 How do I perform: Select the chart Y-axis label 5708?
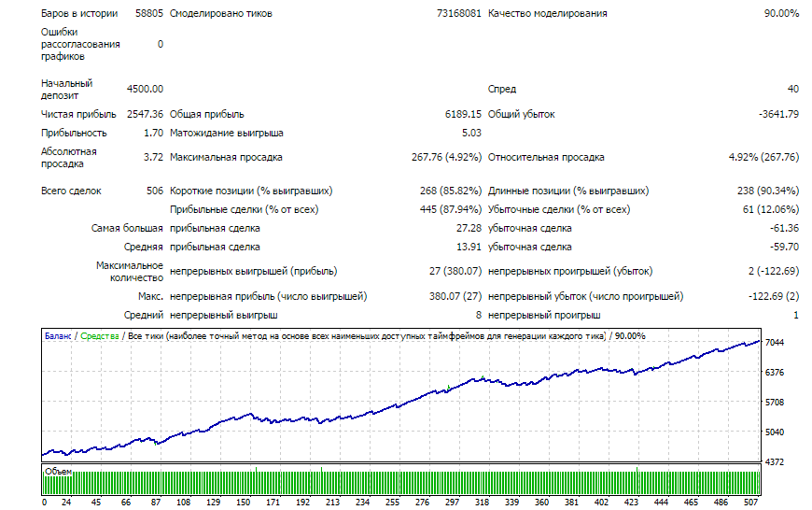(x=775, y=403)
